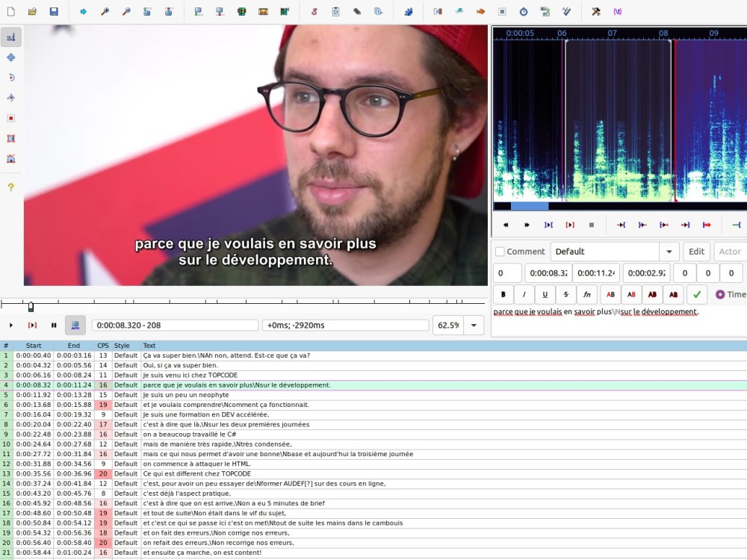
Task: Click the Jump to time arrow icon
Action: click(84, 11)
